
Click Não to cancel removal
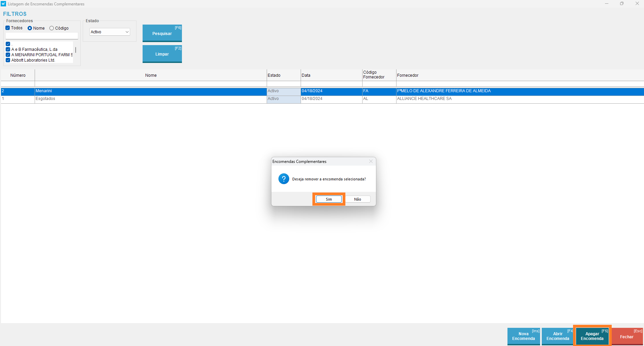pyautogui.click(x=357, y=199)
